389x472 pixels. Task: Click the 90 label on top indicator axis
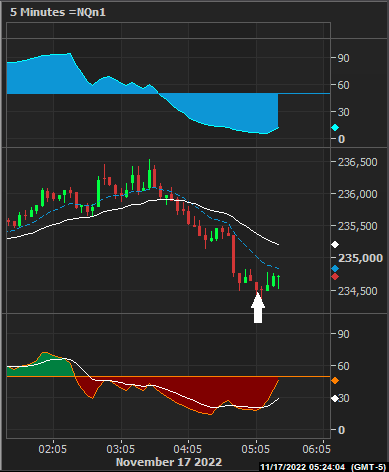point(344,58)
